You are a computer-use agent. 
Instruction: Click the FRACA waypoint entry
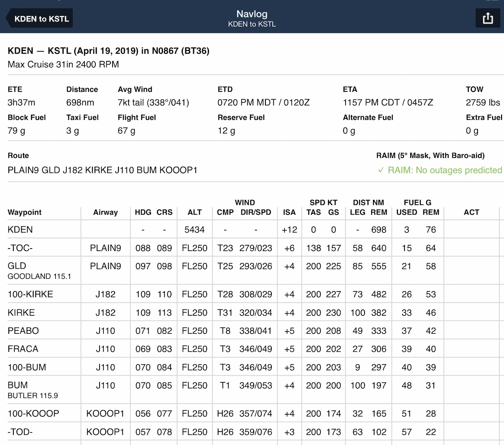tap(23, 349)
